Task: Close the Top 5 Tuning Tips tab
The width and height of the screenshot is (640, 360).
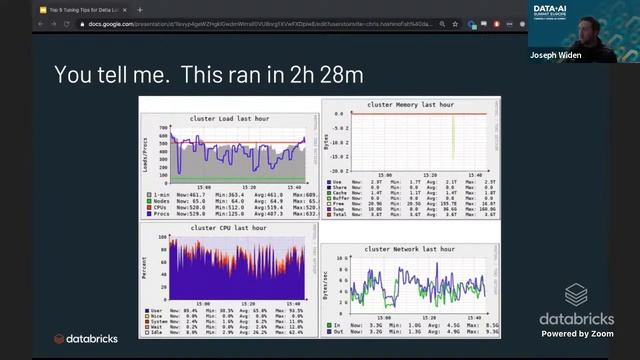Action: [124, 10]
